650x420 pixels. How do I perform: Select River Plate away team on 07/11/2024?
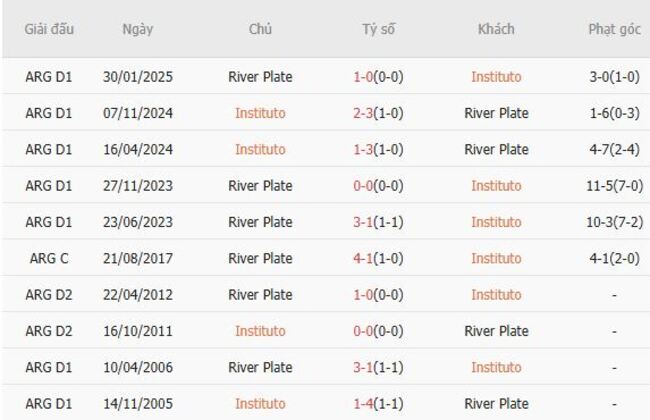pyautogui.click(x=496, y=113)
